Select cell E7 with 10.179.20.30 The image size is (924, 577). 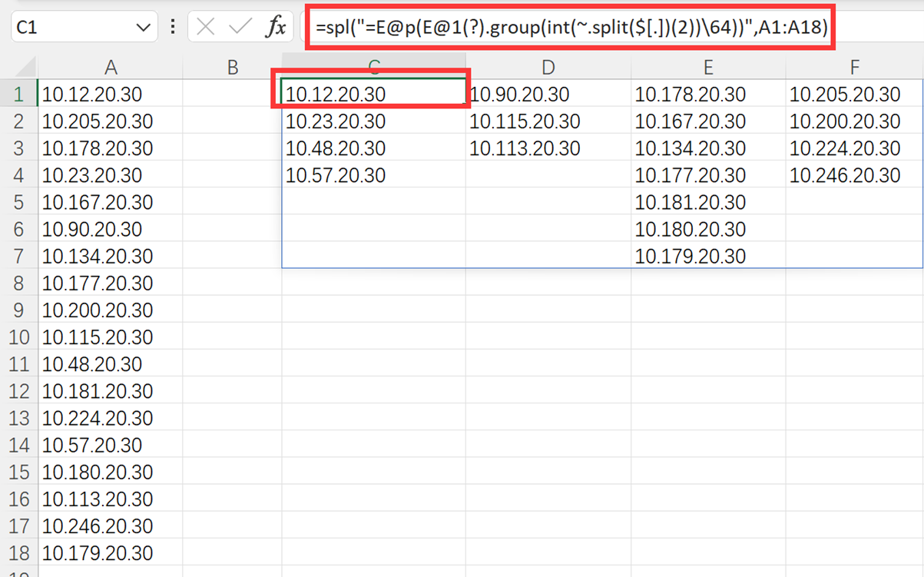[x=707, y=257]
